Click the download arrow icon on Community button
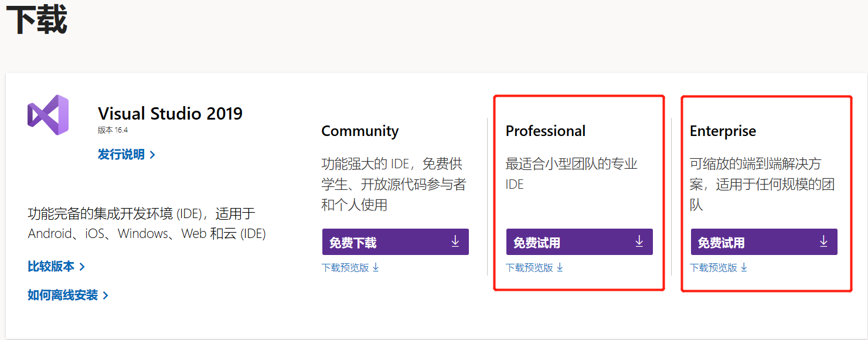Image resolution: width=868 pixels, height=340 pixels. point(455,242)
